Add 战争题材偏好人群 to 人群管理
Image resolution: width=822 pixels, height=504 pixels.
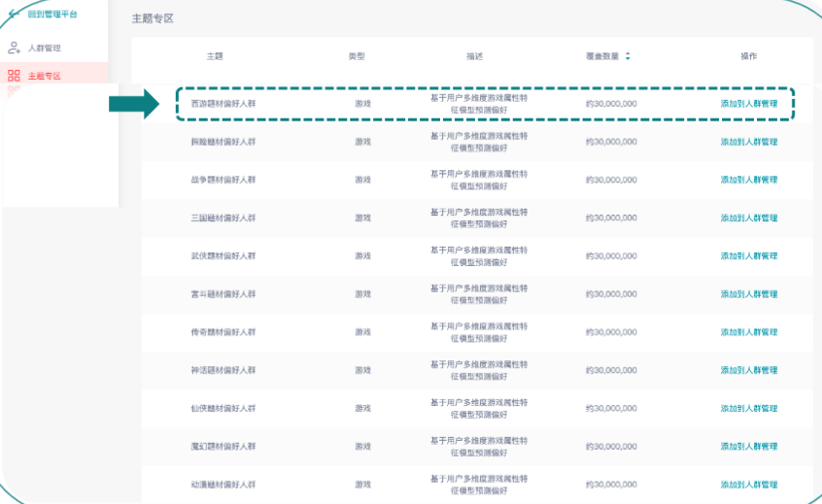[x=748, y=180]
